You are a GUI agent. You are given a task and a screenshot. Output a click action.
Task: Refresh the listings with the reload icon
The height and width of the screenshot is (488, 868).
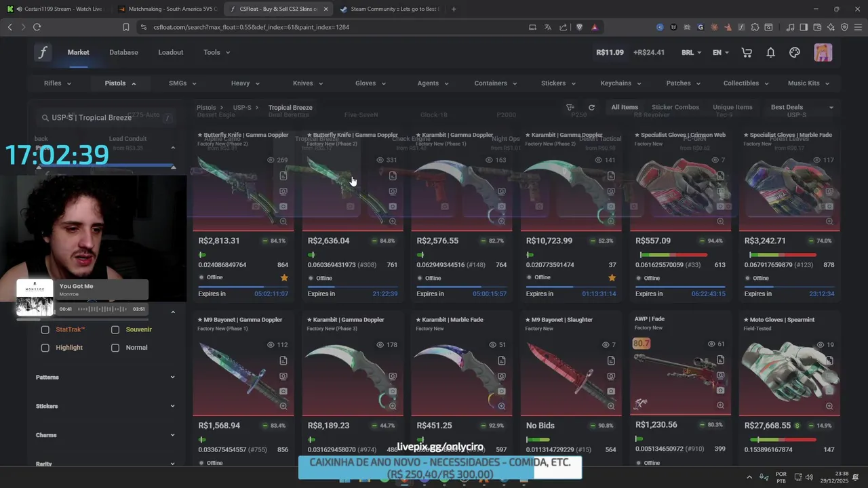tap(591, 107)
